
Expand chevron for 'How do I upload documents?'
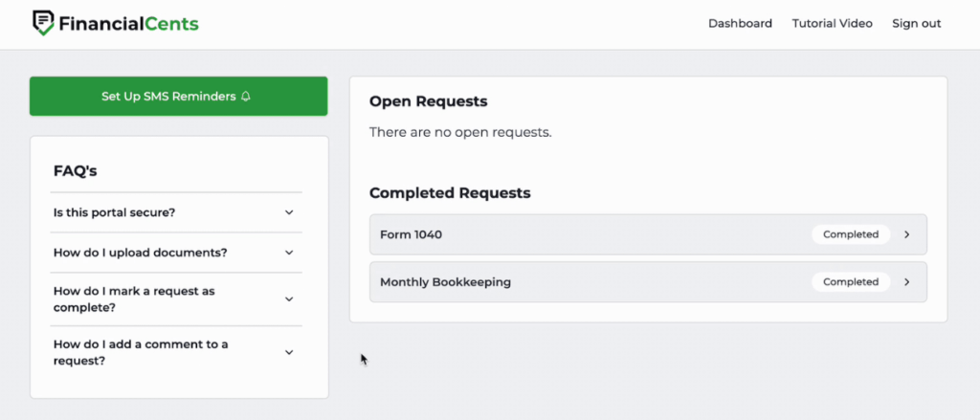289,253
